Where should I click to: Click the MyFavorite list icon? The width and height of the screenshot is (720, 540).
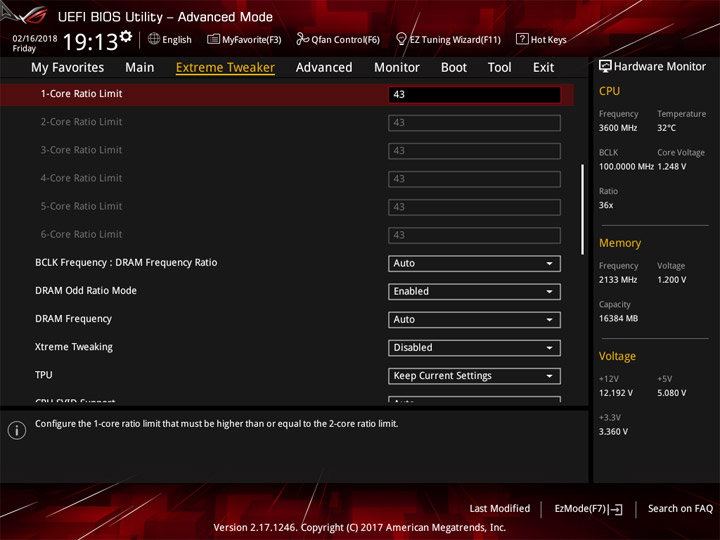point(213,39)
